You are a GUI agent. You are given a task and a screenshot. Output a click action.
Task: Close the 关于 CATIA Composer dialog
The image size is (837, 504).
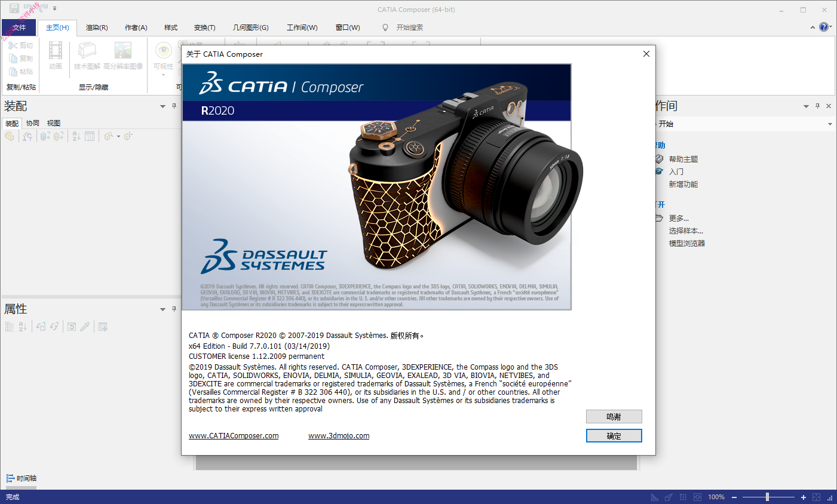[646, 54]
